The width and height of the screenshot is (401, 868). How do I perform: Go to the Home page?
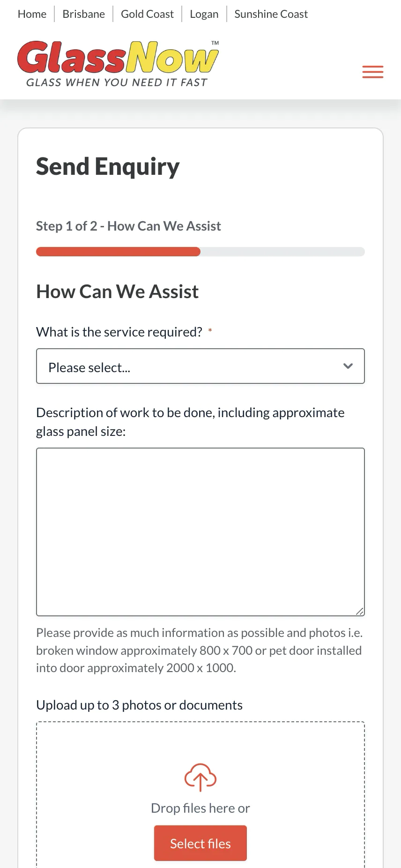[x=32, y=14]
